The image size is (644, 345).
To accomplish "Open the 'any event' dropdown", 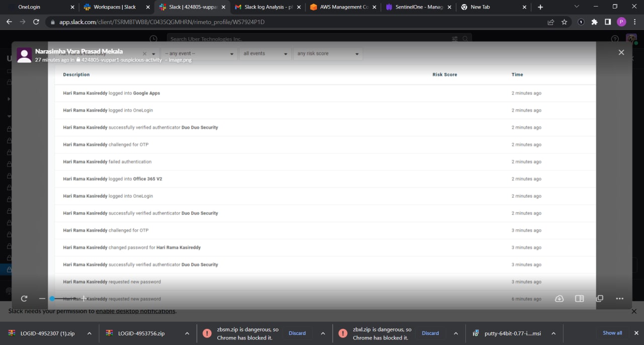I will pyautogui.click(x=199, y=53).
